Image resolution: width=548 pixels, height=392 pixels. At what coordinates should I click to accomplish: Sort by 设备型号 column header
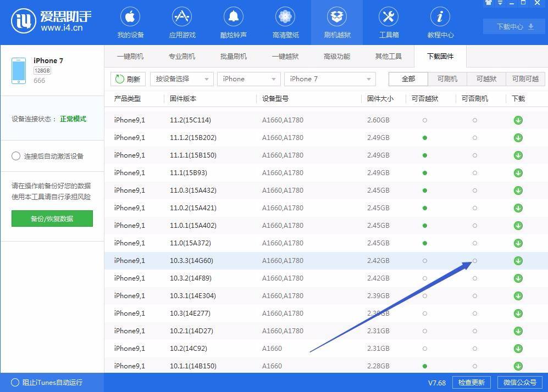click(x=275, y=99)
